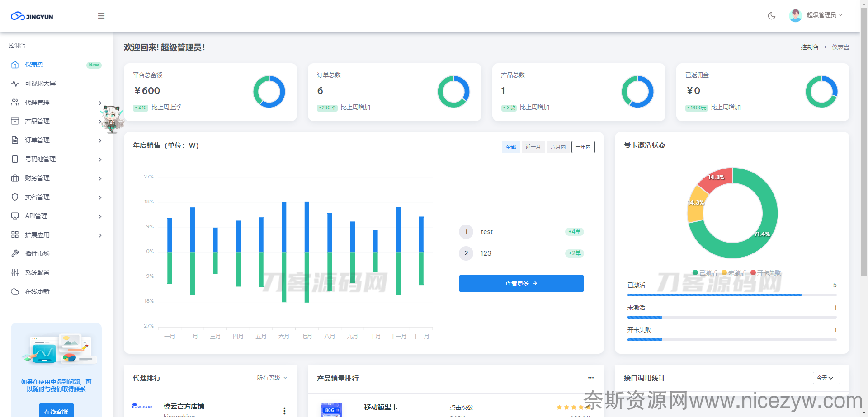Click the 订单管理 document icon
868x417 pixels.
click(x=15, y=140)
